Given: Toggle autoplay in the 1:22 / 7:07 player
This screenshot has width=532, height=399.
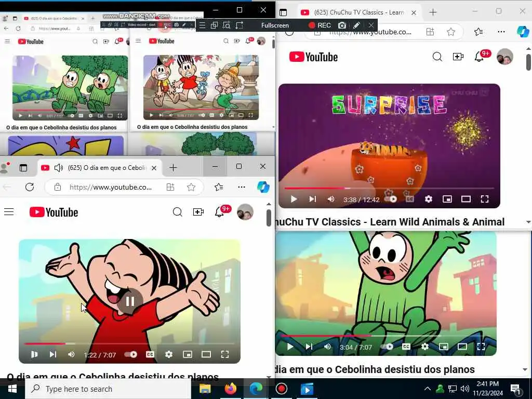Looking at the screenshot, I should pos(131,354).
